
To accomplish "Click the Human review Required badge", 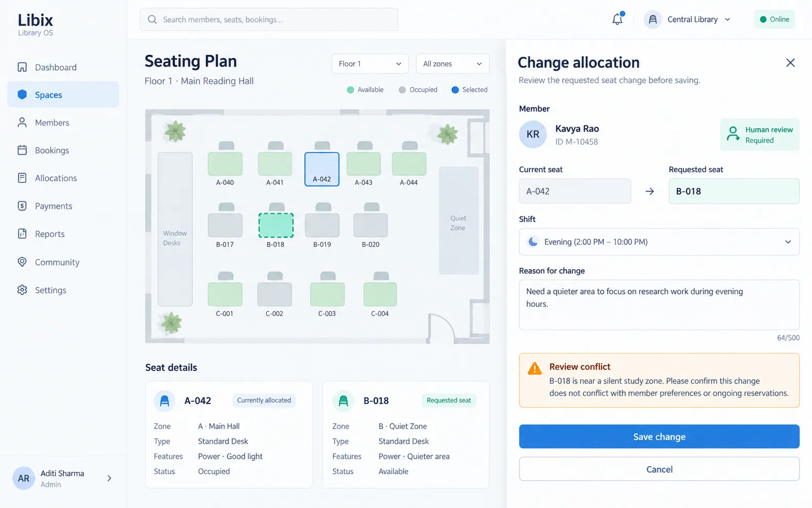I will (760, 135).
